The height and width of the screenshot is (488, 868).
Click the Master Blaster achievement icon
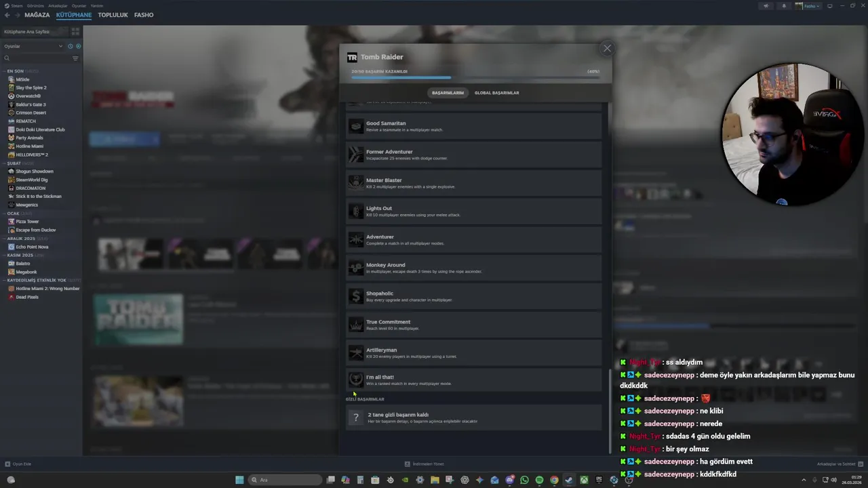[356, 183]
